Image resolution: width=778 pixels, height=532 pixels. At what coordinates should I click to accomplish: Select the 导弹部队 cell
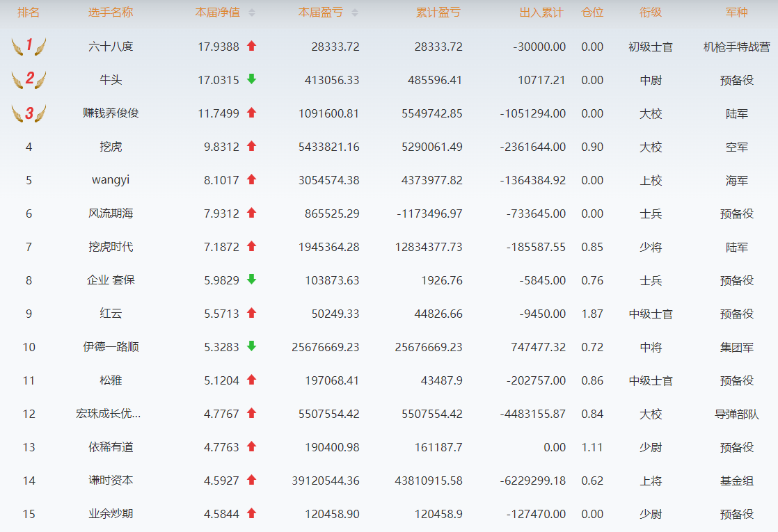(737, 414)
